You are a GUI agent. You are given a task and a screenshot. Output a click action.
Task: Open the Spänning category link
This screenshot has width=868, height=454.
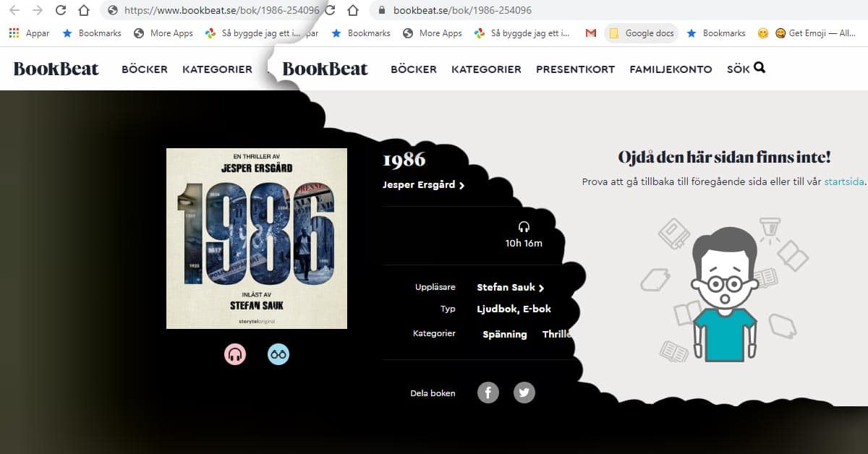click(x=505, y=334)
